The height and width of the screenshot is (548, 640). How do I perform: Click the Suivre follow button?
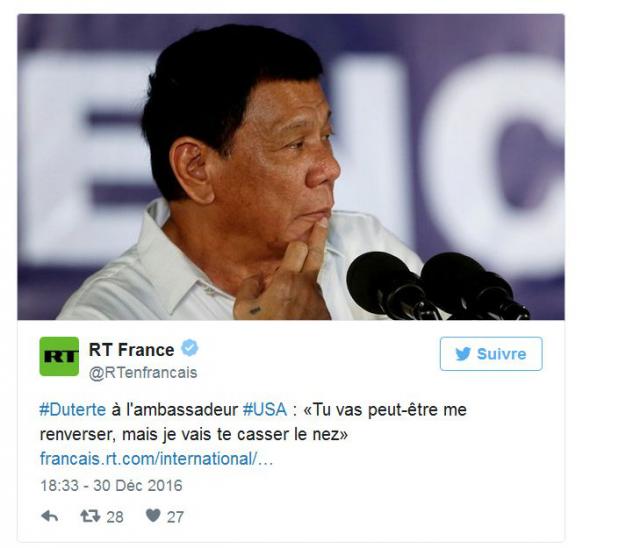tap(491, 354)
